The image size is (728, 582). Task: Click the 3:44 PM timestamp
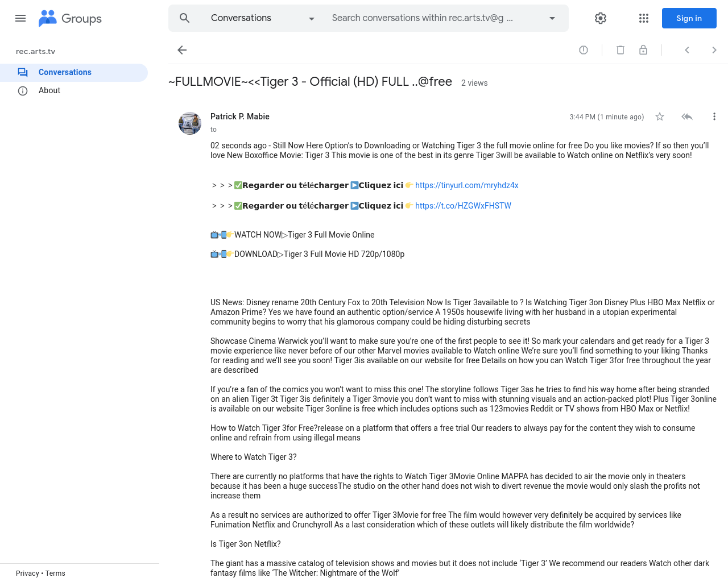click(x=607, y=117)
